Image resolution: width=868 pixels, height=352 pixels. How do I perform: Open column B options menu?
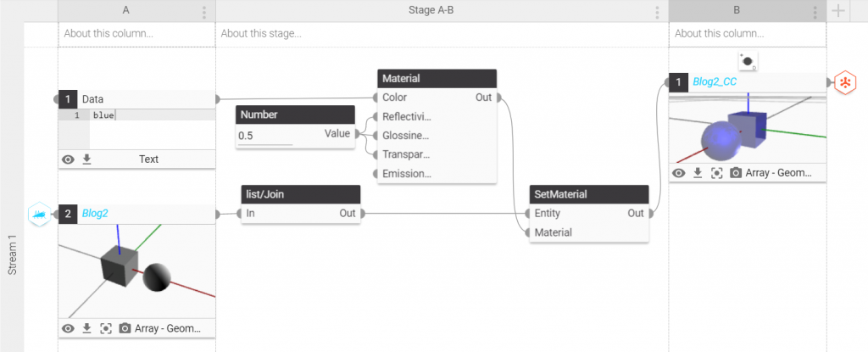[815, 12]
